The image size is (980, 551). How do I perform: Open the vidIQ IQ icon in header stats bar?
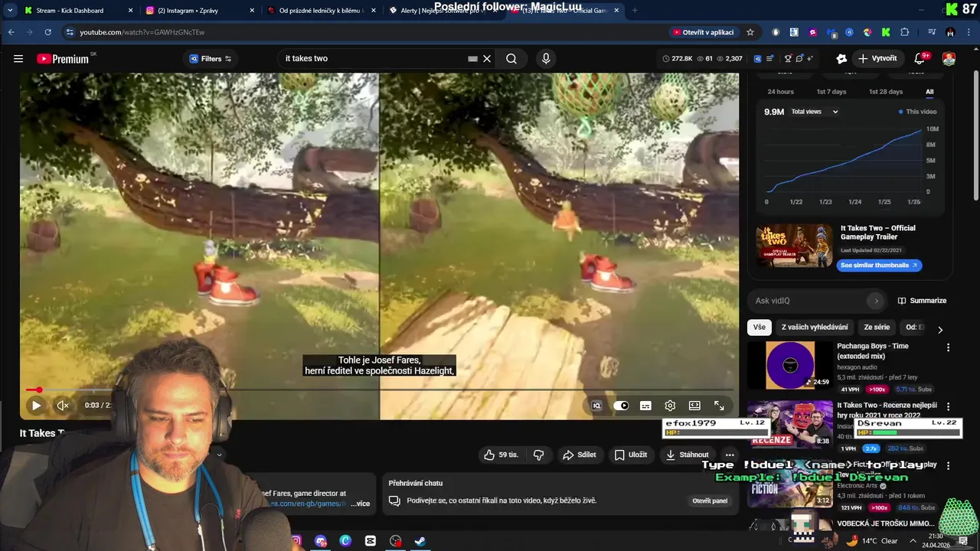(x=757, y=58)
